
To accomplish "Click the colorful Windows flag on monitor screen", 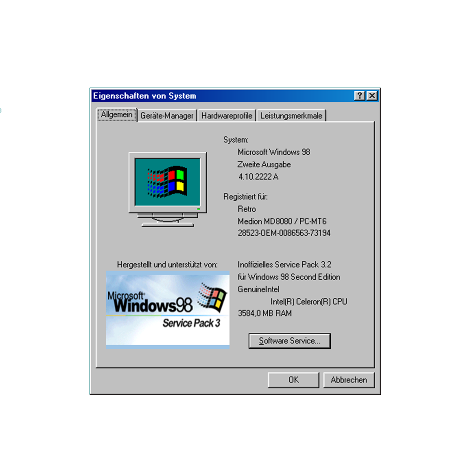I will pos(168,182).
